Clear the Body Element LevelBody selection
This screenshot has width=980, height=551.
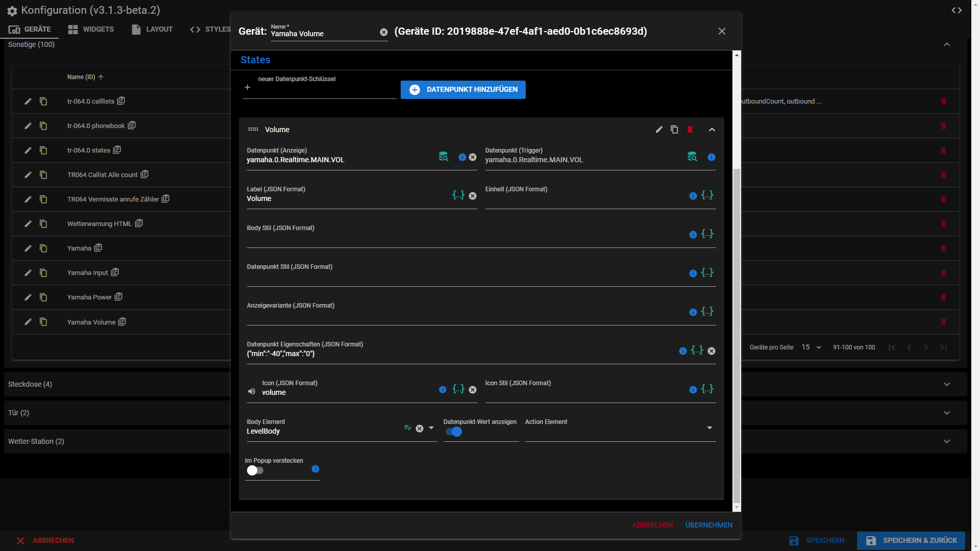click(420, 429)
